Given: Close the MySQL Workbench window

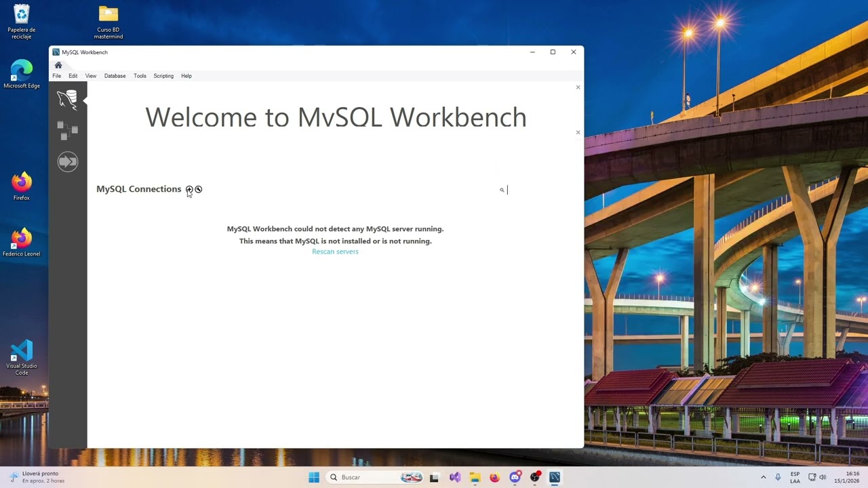Looking at the screenshot, I should (x=574, y=52).
